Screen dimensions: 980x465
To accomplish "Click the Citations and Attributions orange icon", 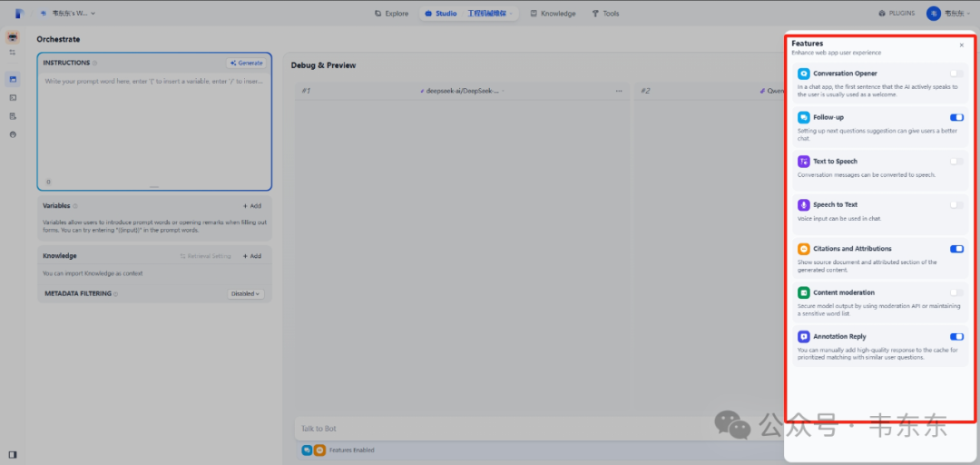I will [x=804, y=249].
